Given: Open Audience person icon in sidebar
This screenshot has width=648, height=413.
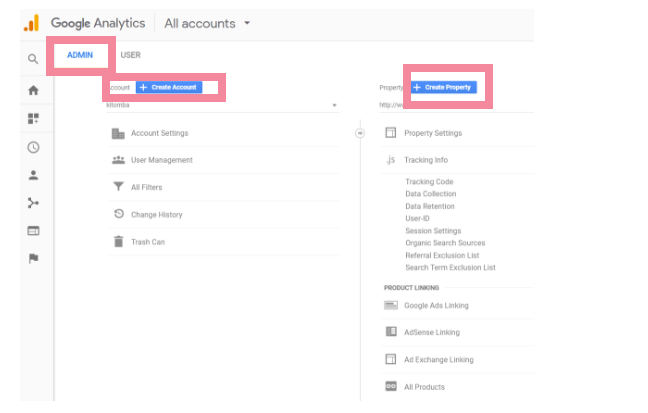Looking at the screenshot, I should coord(33,175).
